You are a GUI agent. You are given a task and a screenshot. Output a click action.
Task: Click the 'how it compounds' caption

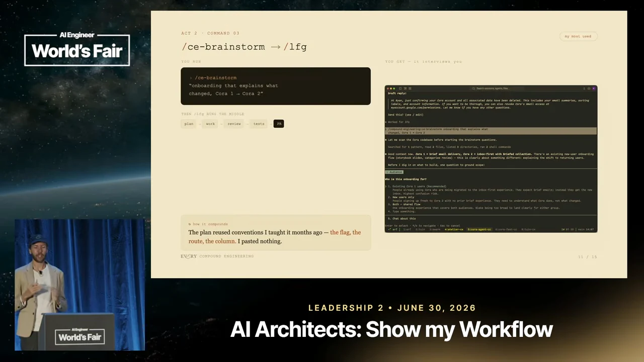coord(208,224)
